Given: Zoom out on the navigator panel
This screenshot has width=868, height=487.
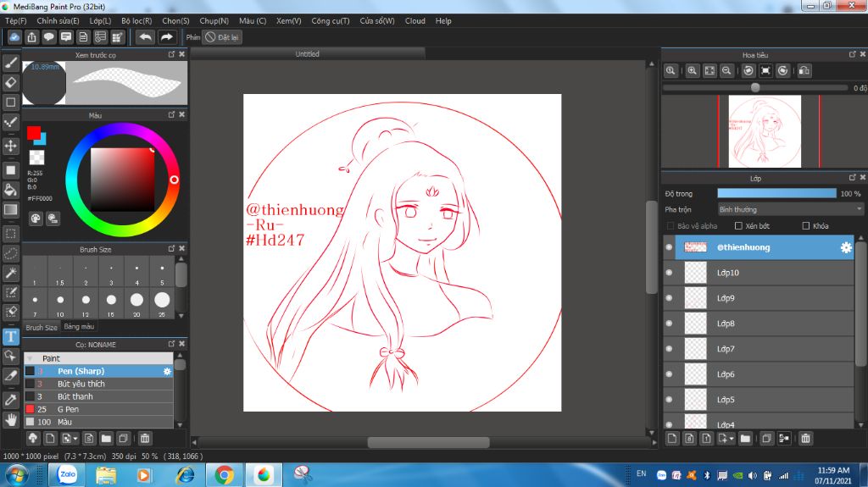Looking at the screenshot, I should coord(726,71).
